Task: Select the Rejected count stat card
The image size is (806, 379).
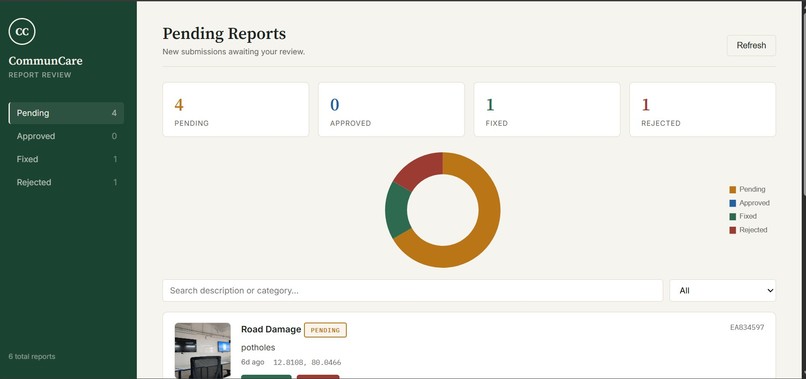Action: (x=703, y=110)
